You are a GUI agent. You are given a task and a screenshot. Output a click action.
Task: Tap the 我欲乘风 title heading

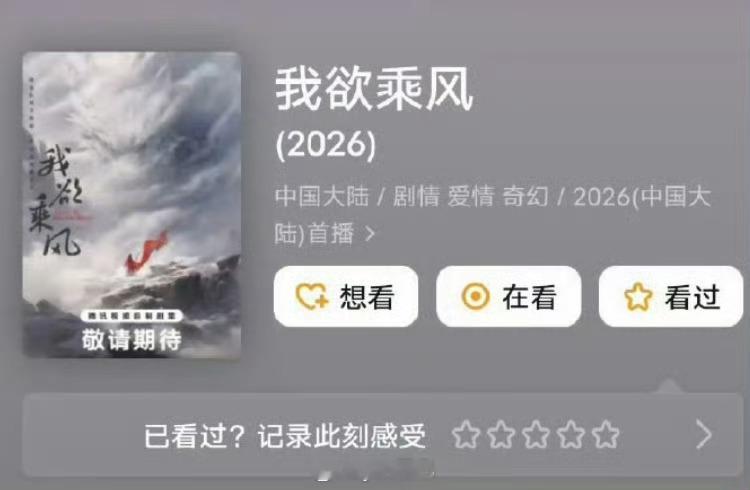pyautogui.click(x=375, y=89)
